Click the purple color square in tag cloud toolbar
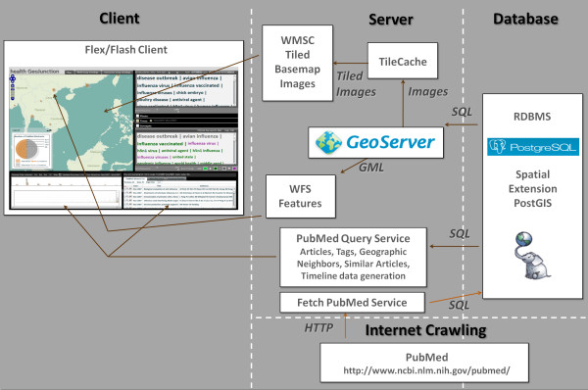This screenshot has width=588, height=390. [x=234, y=169]
